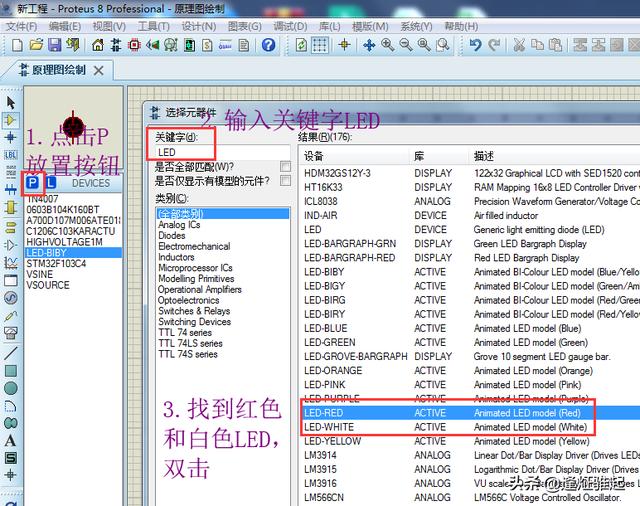Select LED-YELLOW in results list
Image resolution: width=640 pixels, height=506 pixels.
(469, 441)
